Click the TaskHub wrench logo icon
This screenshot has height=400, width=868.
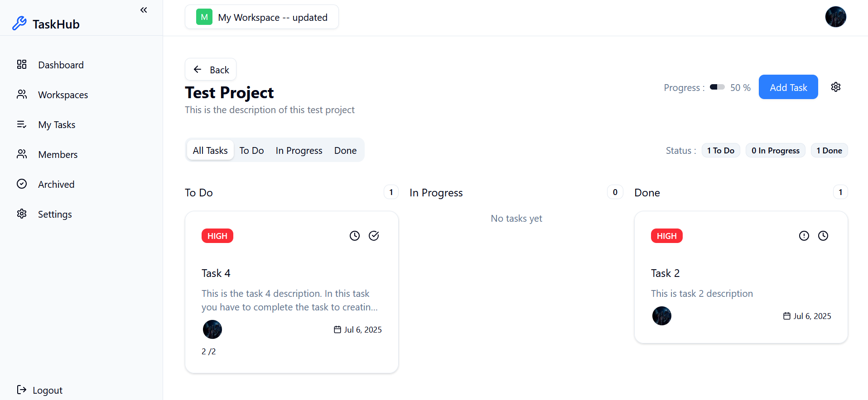[19, 23]
